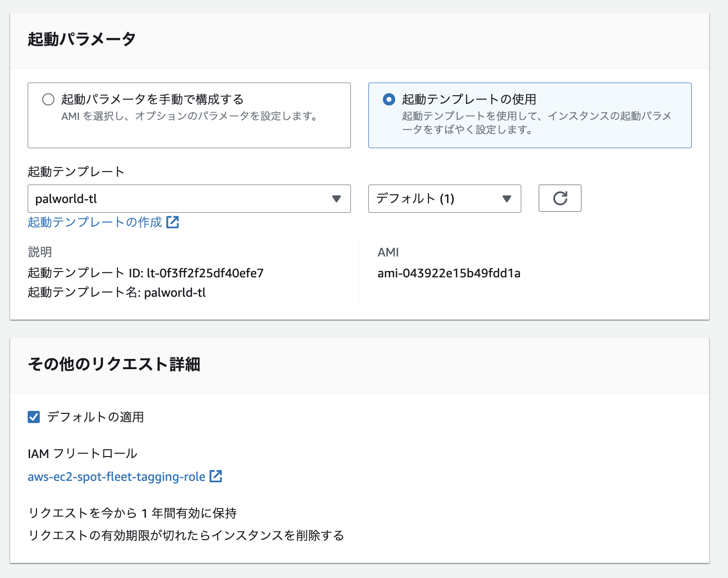The width and height of the screenshot is (728, 578).
Task: Click the デフォルトの適用 label text
Action: [x=95, y=417]
